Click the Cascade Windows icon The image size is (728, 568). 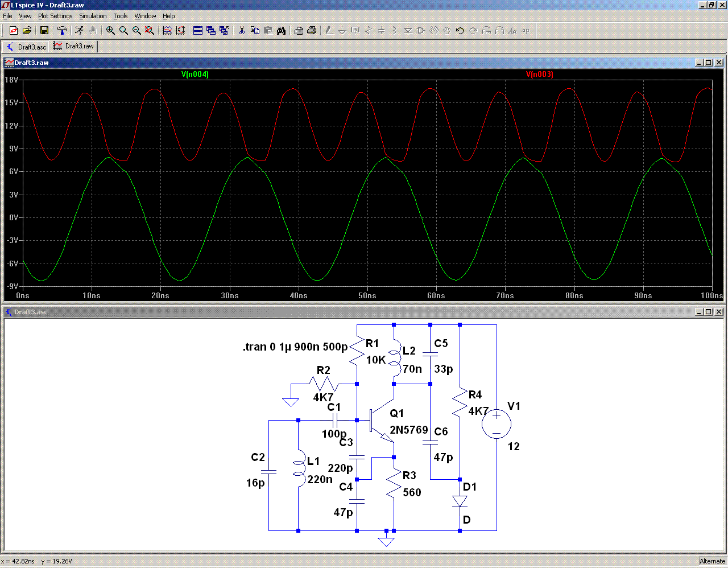[x=211, y=31]
